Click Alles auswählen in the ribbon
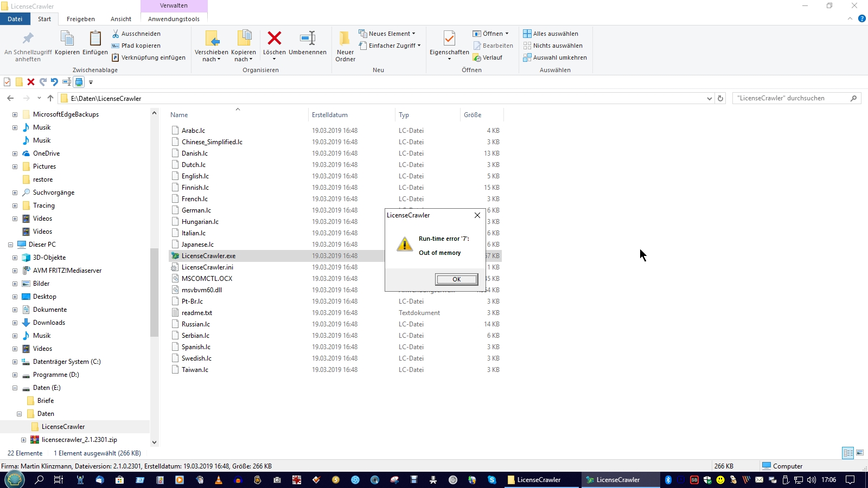This screenshot has height=488, width=868. 551,34
